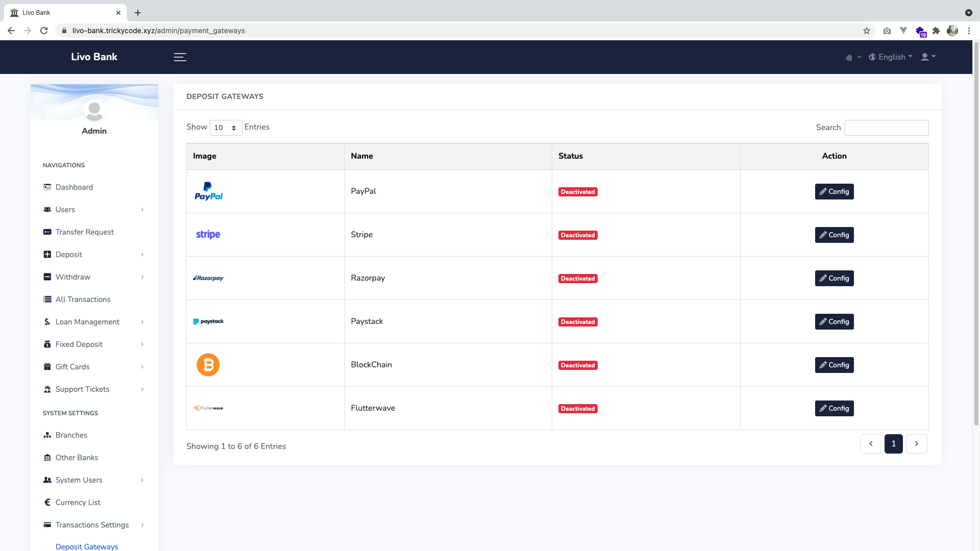Reload the page in the browser
The width and height of the screenshot is (980, 551).
click(44, 31)
